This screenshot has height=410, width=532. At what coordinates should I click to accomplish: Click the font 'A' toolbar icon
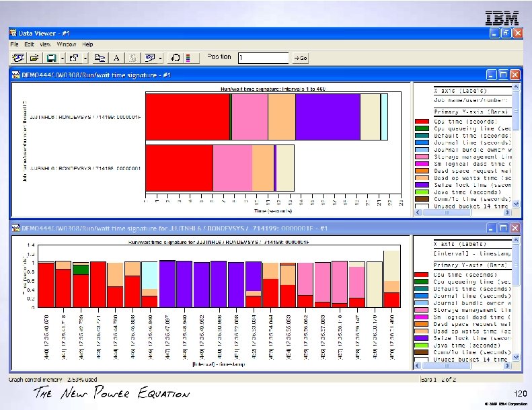116,58
